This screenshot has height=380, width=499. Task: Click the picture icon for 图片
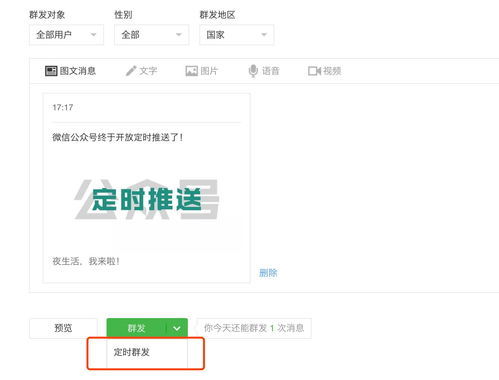[x=191, y=71]
